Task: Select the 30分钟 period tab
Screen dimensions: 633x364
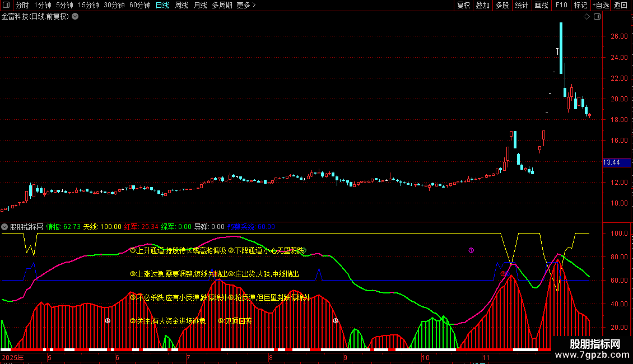Action: 114,5
